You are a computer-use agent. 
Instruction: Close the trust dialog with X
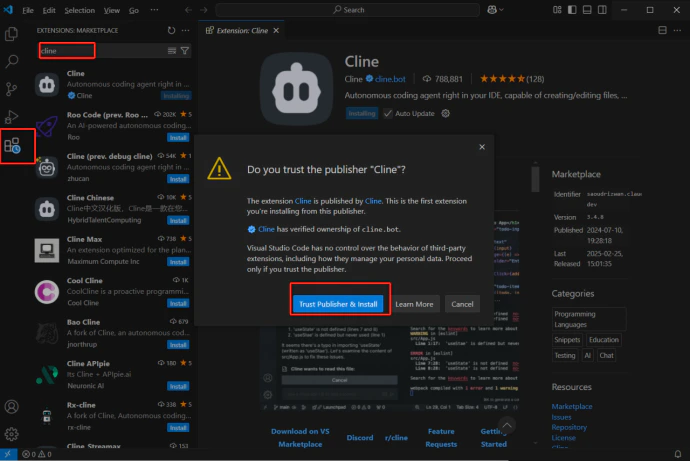[482, 147]
